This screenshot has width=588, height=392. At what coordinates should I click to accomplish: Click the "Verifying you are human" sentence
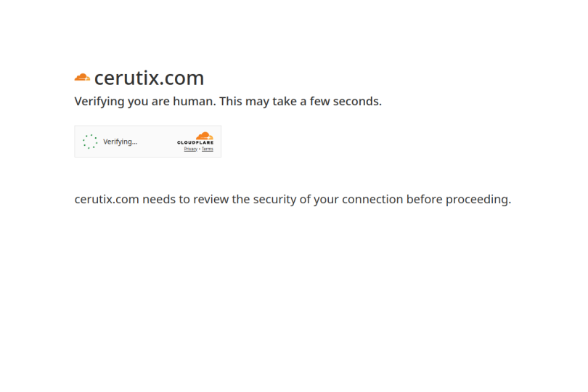click(x=145, y=102)
